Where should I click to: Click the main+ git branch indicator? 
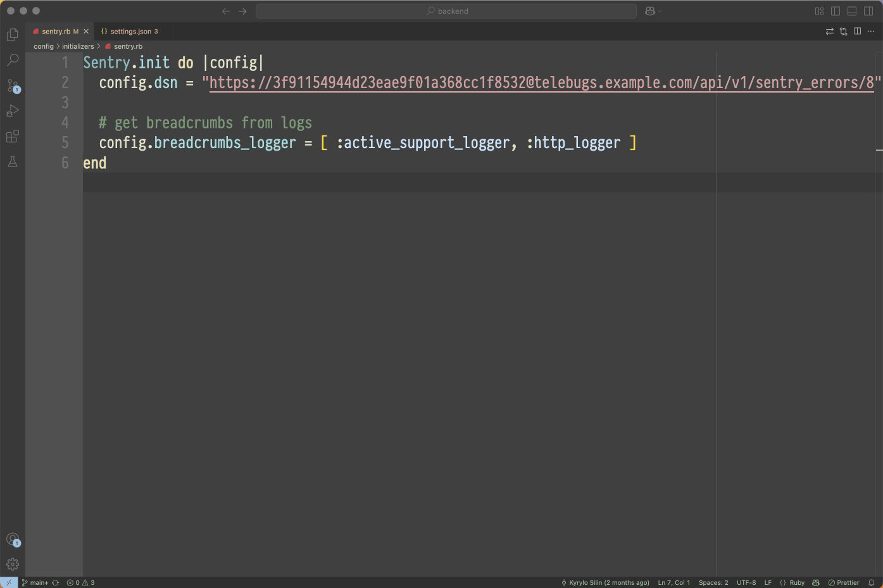point(35,582)
